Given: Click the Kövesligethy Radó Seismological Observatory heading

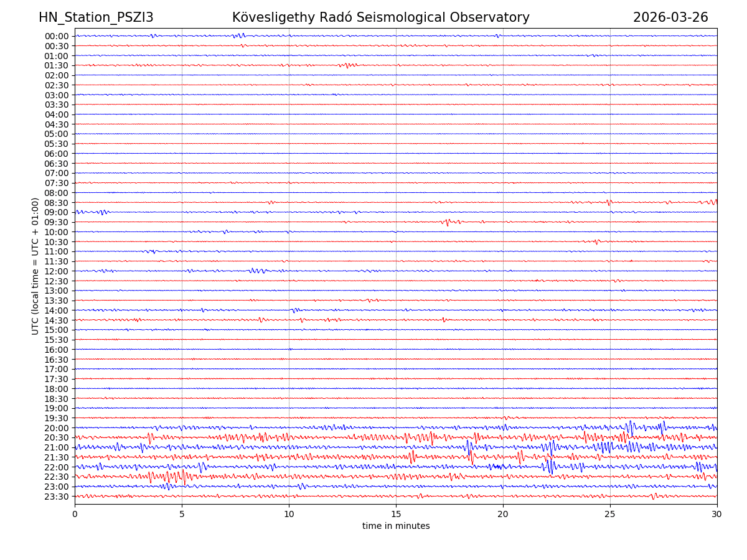Looking at the screenshot, I should coord(380,17).
